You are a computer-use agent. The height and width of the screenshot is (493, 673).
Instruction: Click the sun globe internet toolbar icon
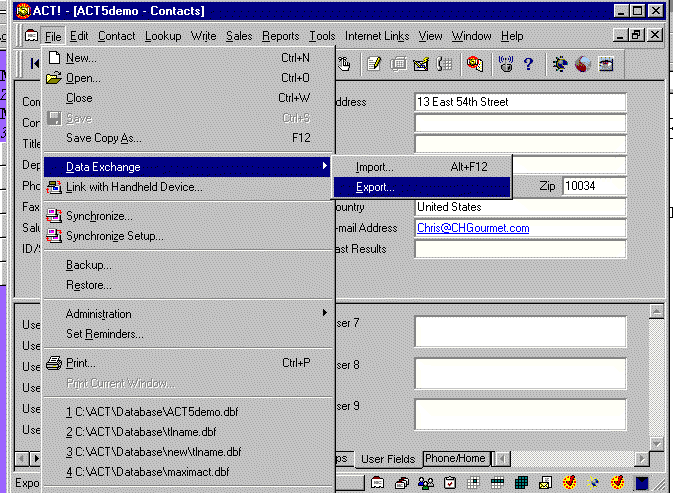point(560,64)
